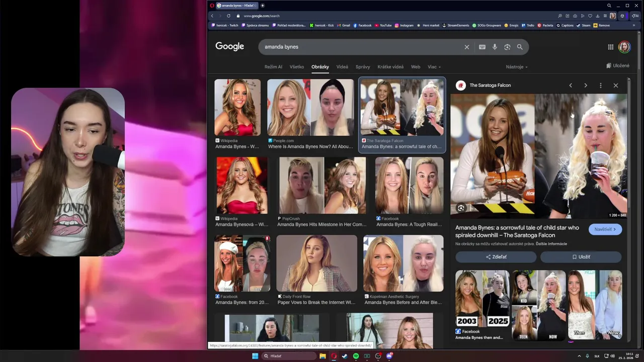Open Uložené saved items
This screenshot has height=362, width=644.
tap(618, 65)
